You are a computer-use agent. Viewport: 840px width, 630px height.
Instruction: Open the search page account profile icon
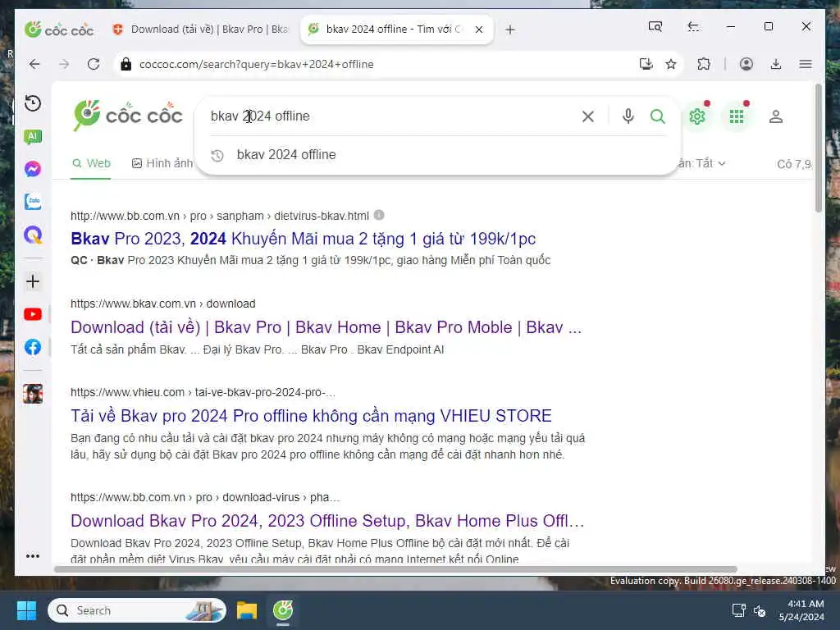click(776, 116)
